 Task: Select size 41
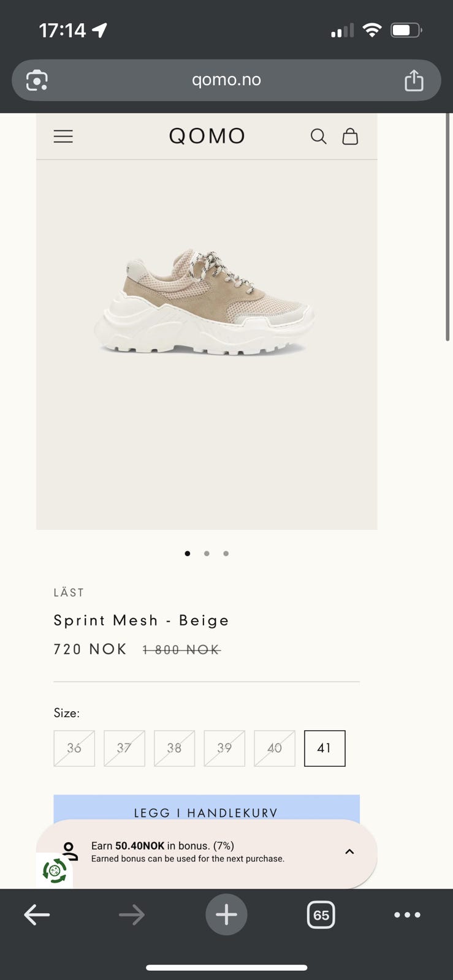tap(324, 748)
